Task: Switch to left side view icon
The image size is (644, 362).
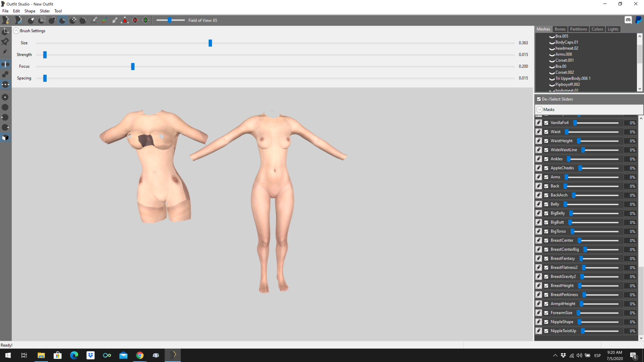Action: 5,117
